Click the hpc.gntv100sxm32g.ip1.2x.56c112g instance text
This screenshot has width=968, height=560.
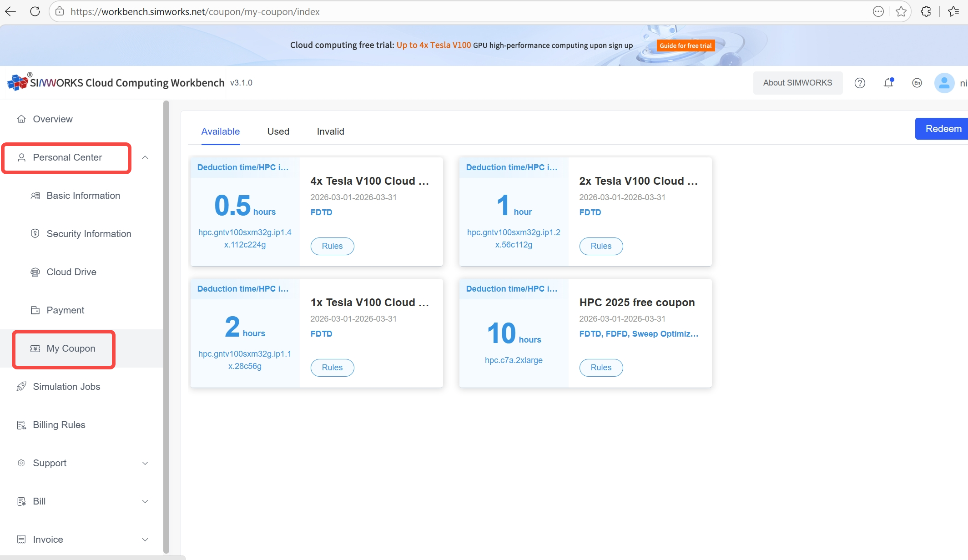click(514, 238)
